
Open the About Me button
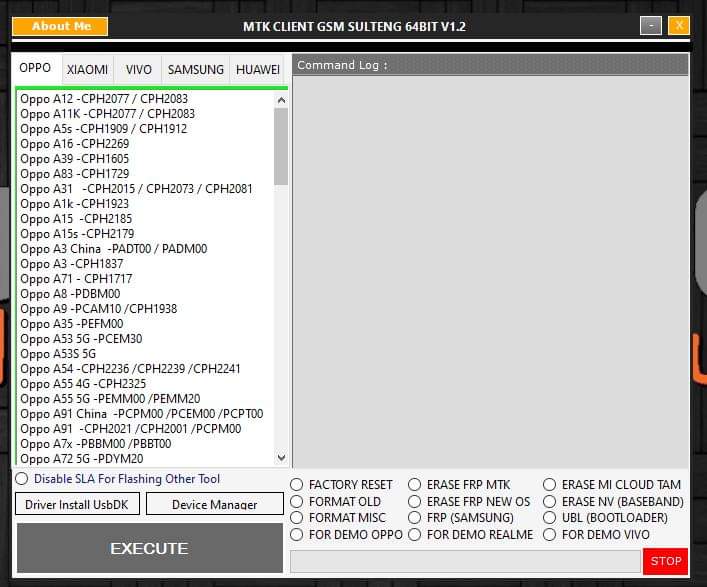point(60,26)
